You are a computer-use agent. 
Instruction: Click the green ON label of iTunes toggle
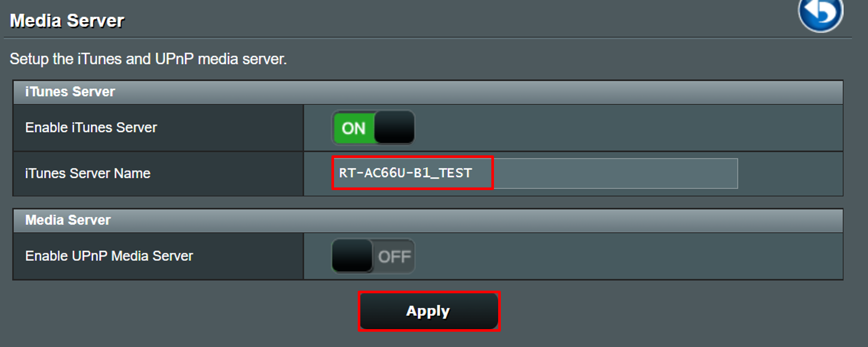(x=354, y=128)
